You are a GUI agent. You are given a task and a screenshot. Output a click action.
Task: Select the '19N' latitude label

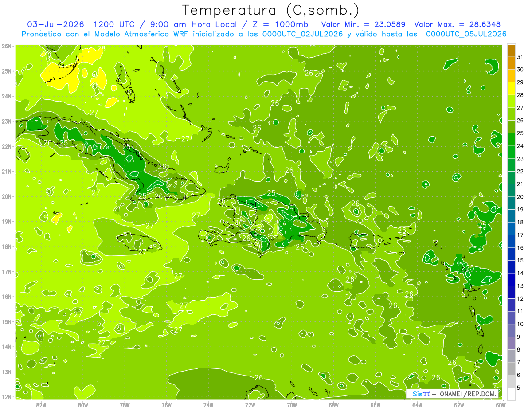(x=7, y=222)
